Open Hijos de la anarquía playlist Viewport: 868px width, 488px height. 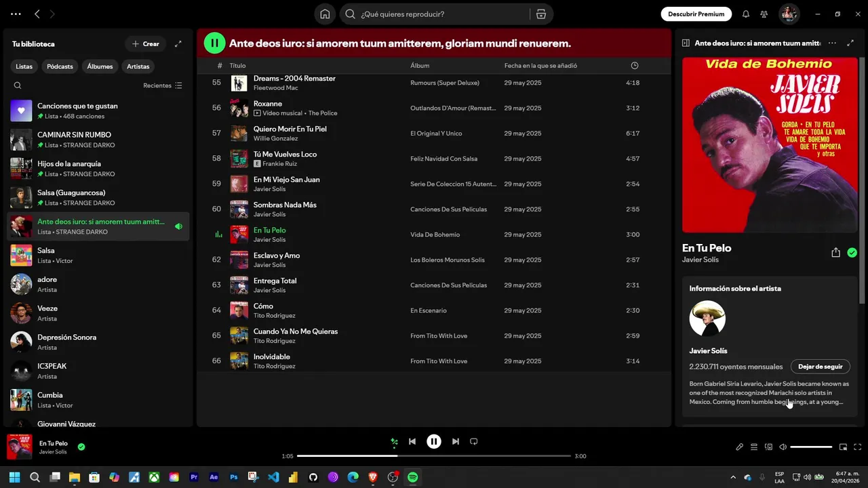pos(98,169)
